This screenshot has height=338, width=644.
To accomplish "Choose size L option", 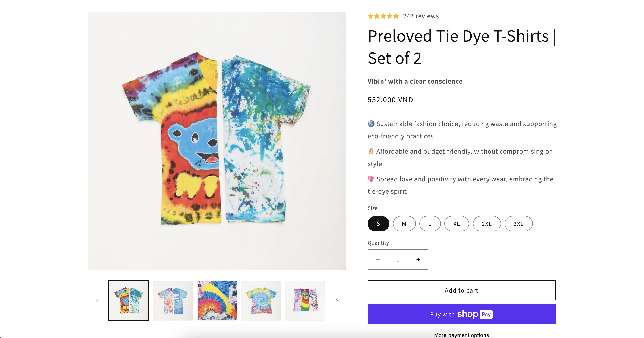I will coord(430,224).
